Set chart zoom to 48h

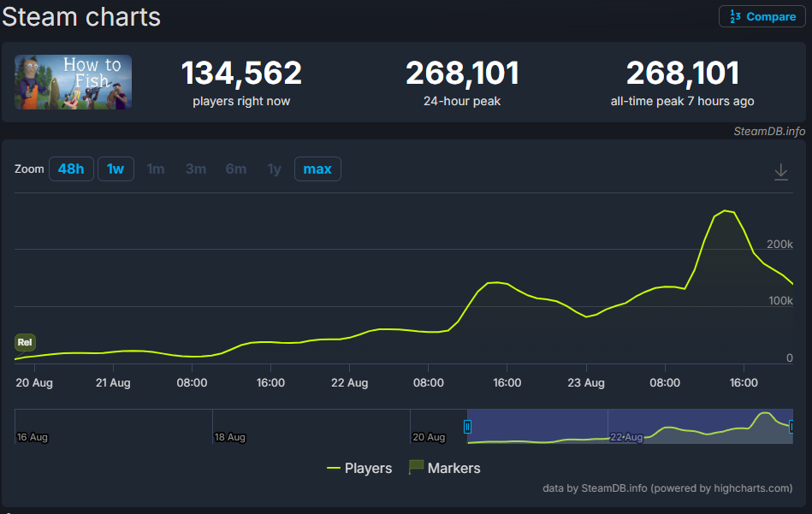[71, 168]
